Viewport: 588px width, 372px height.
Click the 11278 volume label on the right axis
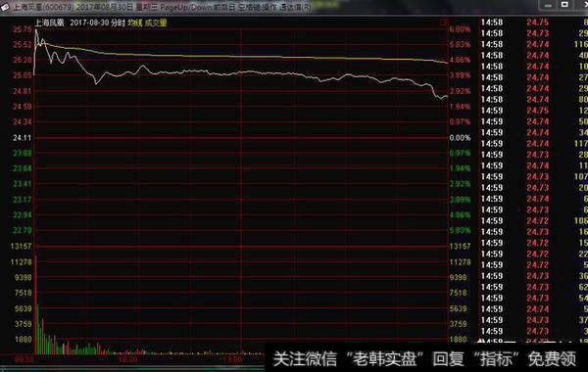(460, 261)
